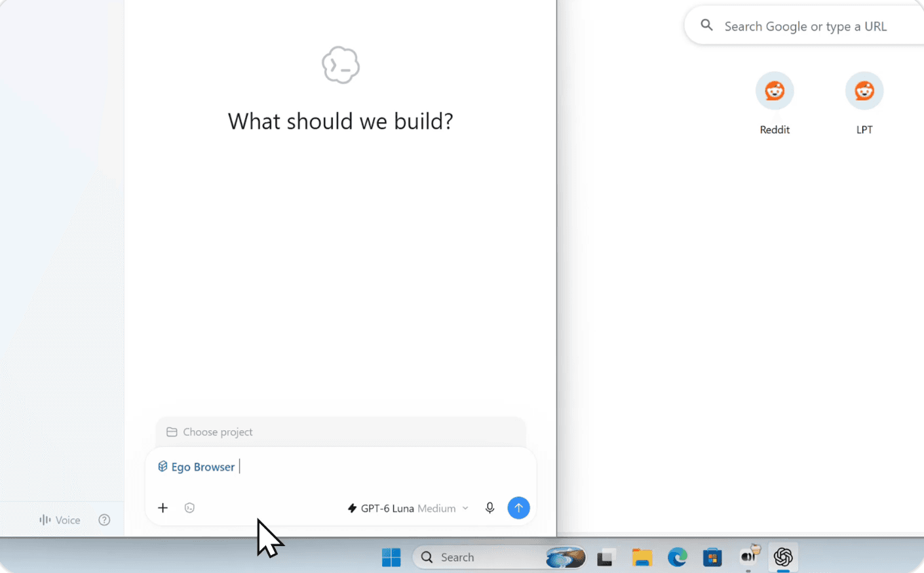
Task: Click the landscape search highlight image in taskbar
Action: click(566, 557)
